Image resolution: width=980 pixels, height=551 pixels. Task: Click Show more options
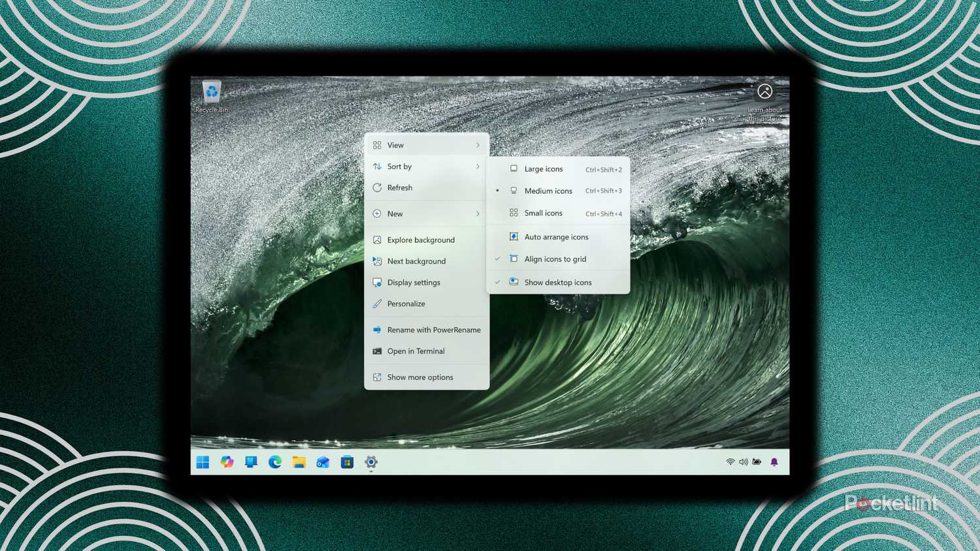419,377
